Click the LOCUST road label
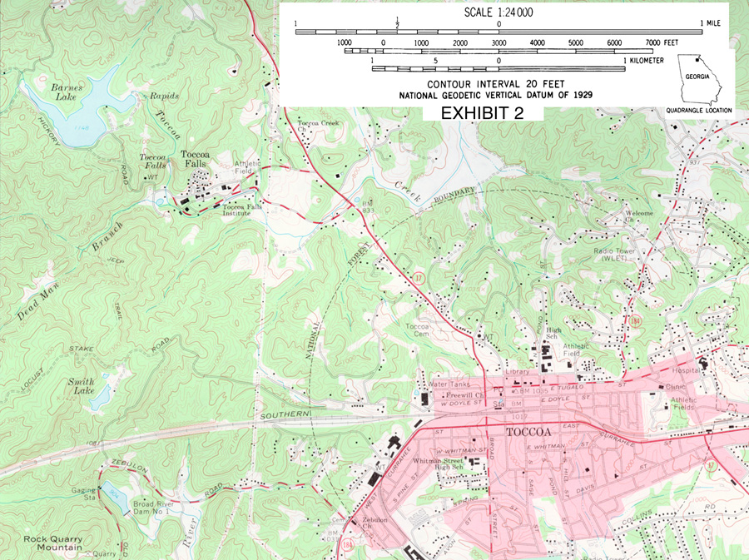Viewport: 749px width, 560px height. tap(33, 380)
